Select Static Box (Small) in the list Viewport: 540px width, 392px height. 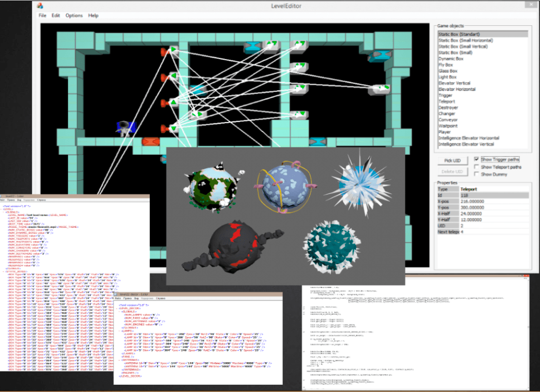483,52
